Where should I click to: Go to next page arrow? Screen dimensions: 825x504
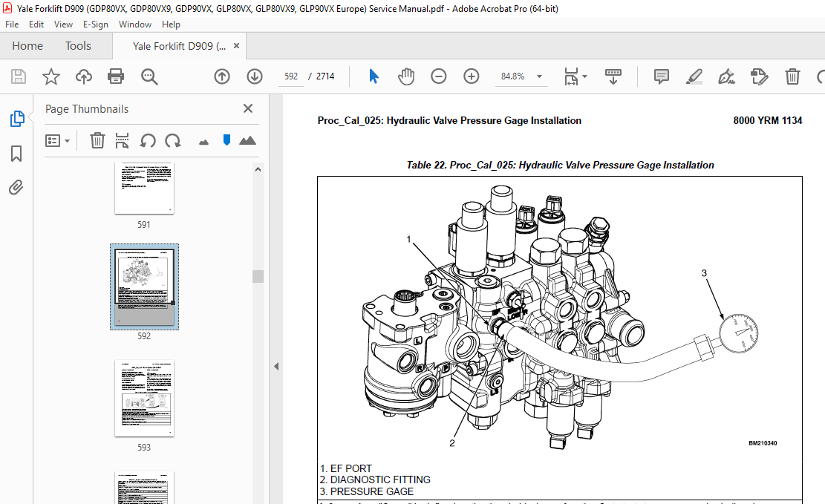click(255, 76)
